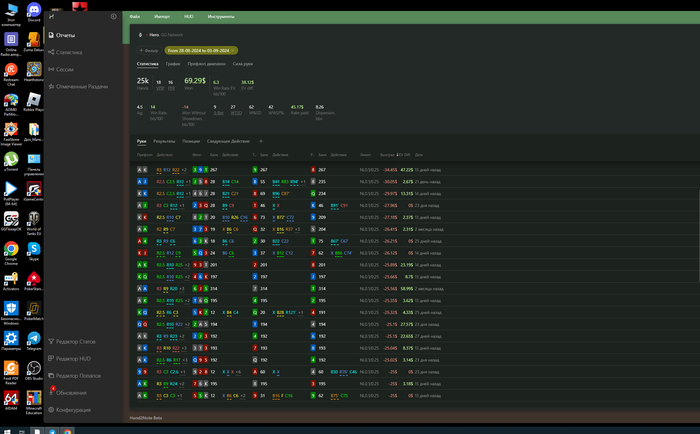The image size is (700, 434).
Task: Open Редактор Попапов
Action: [x=78, y=375]
